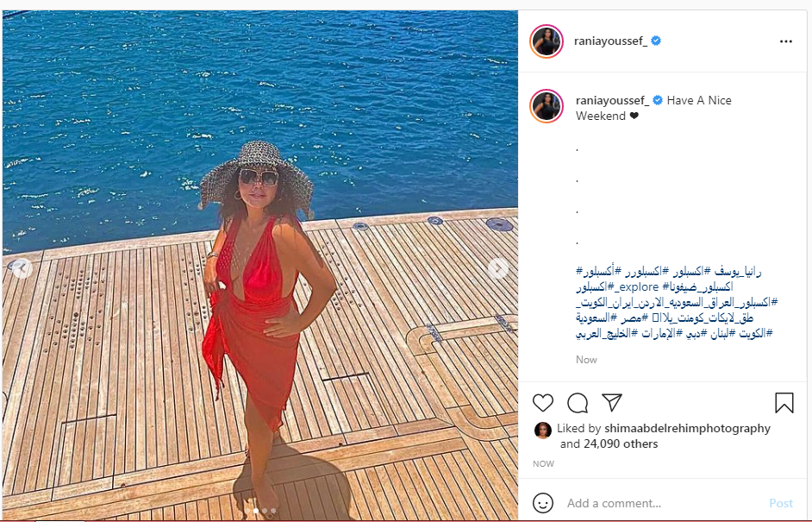Open the liker's small avatar thumbnail
Image resolution: width=812 pixels, height=522 pixels.
pyautogui.click(x=542, y=431)
